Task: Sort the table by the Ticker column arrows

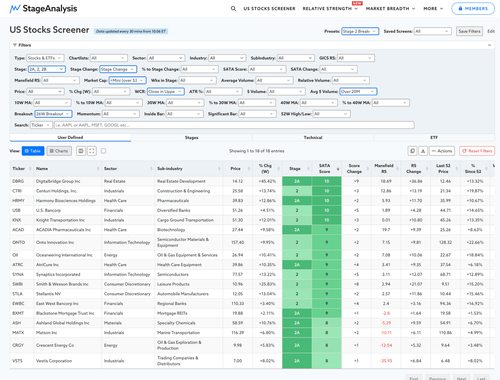Action: pyautogui.click(x=30, y=169)
